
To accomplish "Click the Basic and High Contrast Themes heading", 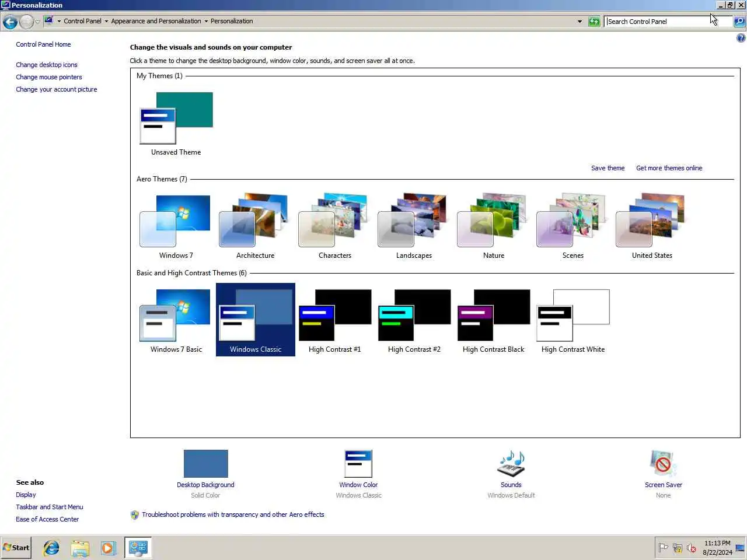I will coord(191,273).
